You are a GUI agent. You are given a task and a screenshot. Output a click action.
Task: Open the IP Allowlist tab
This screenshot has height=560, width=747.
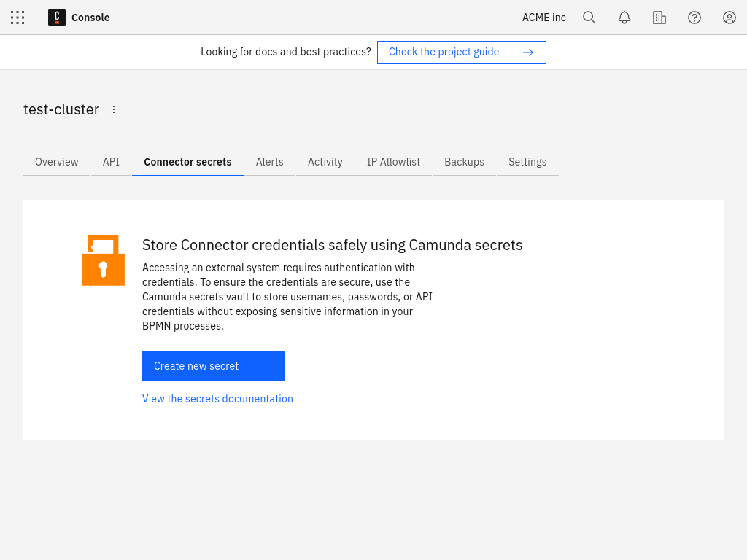coord(393,162)
